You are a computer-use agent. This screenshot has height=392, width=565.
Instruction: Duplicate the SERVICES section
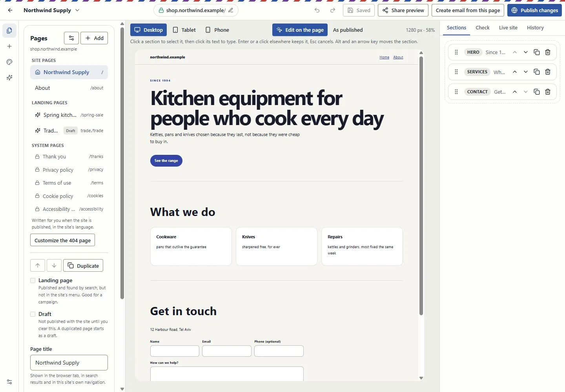pos(537,72)
